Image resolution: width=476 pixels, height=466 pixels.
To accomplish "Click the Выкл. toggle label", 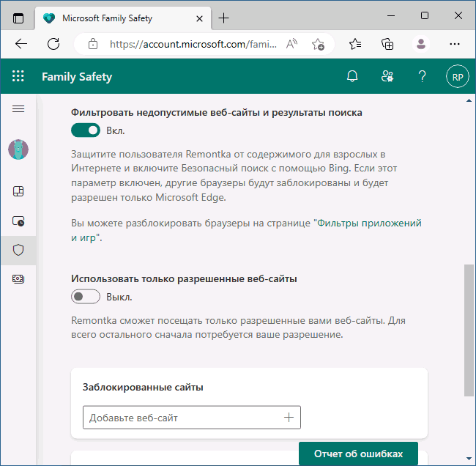I will pos(119,297).
